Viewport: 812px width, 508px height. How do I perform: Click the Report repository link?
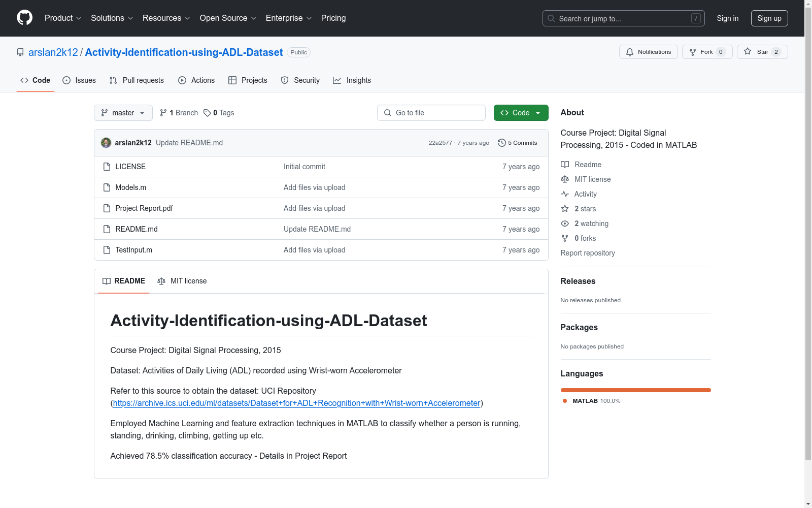click(588, 253)
